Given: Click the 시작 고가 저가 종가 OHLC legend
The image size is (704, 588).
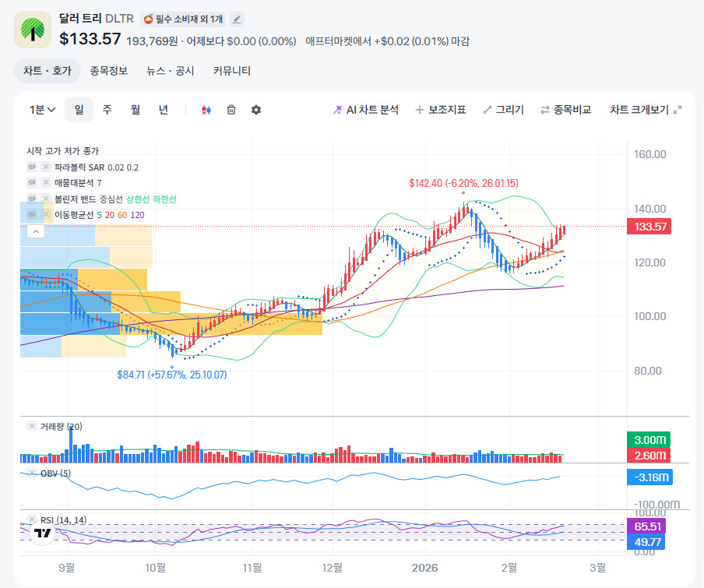Looking at the screenshot, I should (63, 151).
